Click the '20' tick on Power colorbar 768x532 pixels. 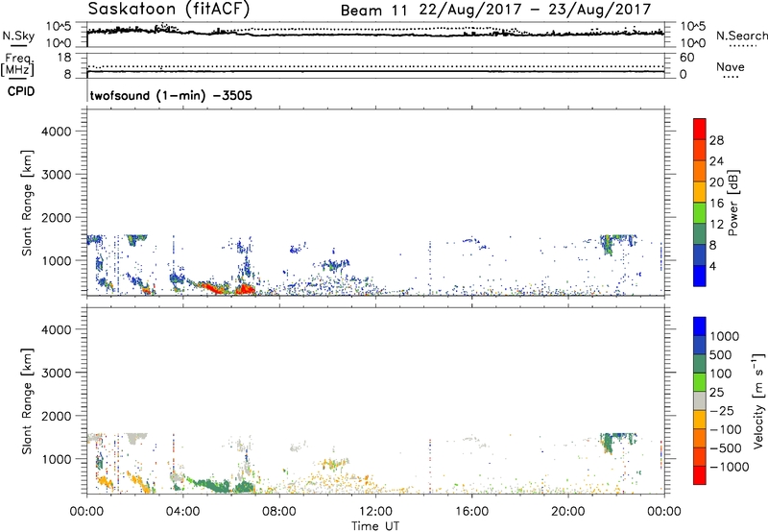point(716,182)
